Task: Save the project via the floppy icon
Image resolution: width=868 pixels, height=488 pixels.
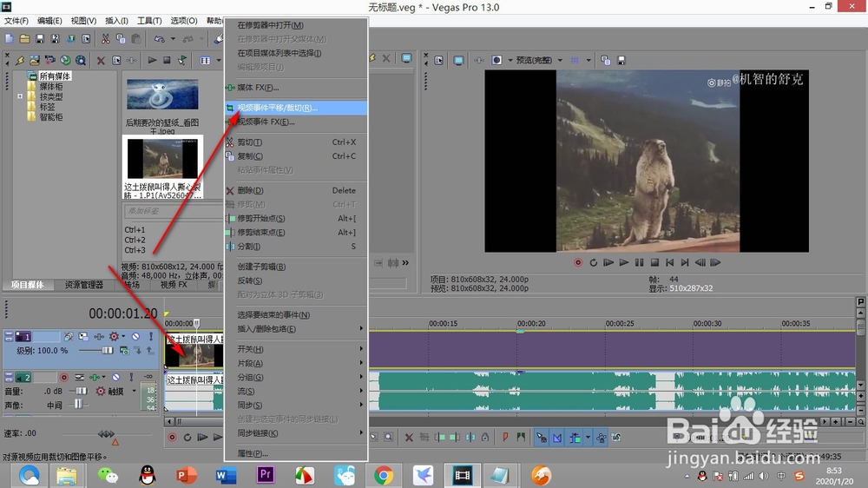Action: (x=40, y=39)
